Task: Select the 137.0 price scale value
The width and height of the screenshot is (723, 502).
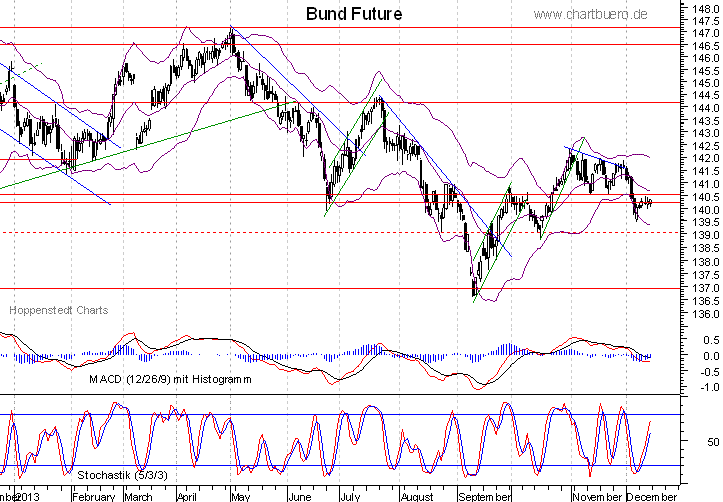Action: click(x=706, y=288)
